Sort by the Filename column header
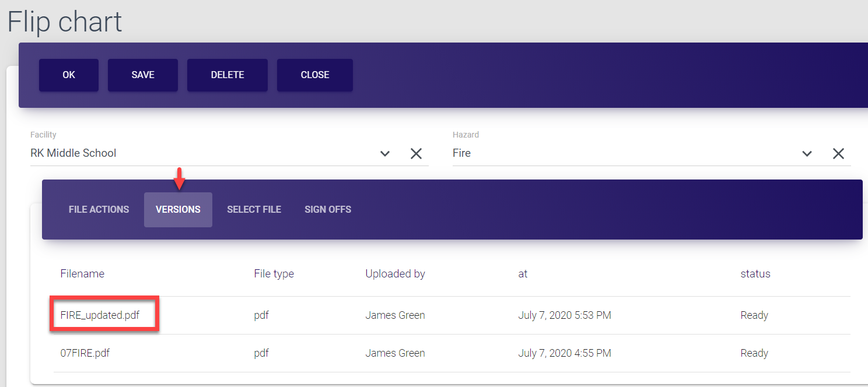Viewport: 868px width, 387px height. coord(82,274)
